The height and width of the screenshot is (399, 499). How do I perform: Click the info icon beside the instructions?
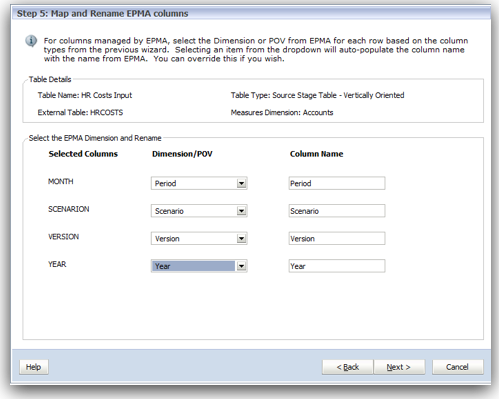pos(31,41)
